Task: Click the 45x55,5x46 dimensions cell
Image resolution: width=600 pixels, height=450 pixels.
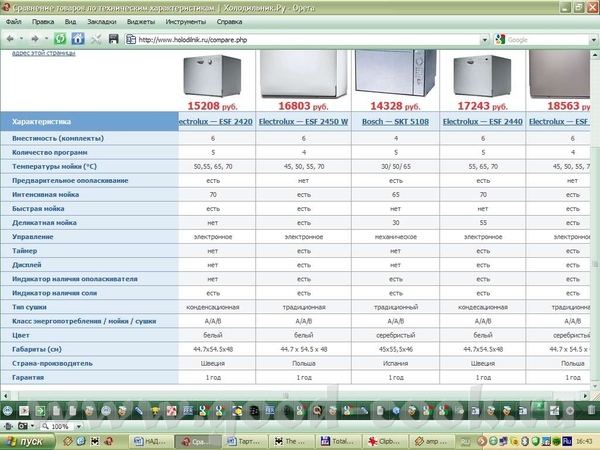Action: [395, 349]
